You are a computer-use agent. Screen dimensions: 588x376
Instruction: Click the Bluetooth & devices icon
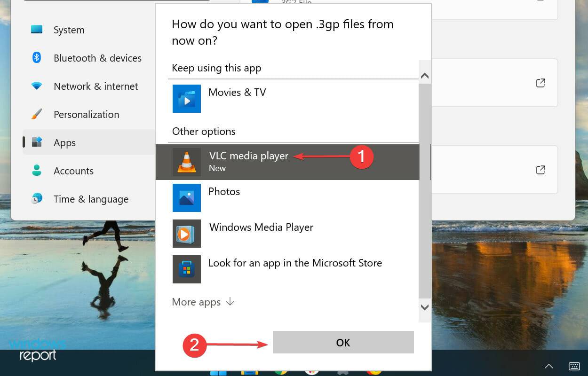(x=36, y=58)
